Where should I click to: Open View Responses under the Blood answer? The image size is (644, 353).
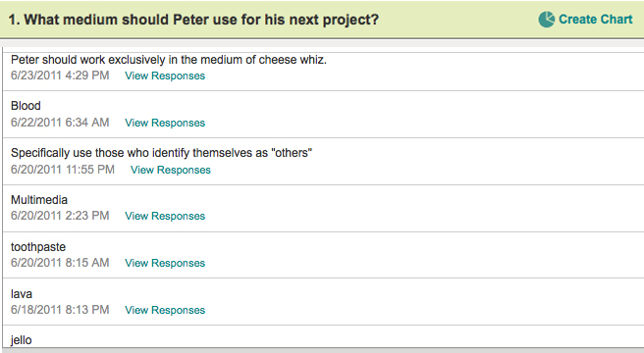tap(165, 123)
